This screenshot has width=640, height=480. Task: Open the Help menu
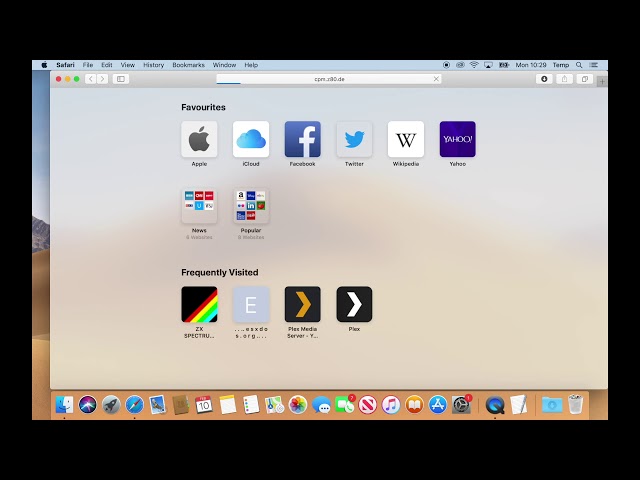coord(251,65)
